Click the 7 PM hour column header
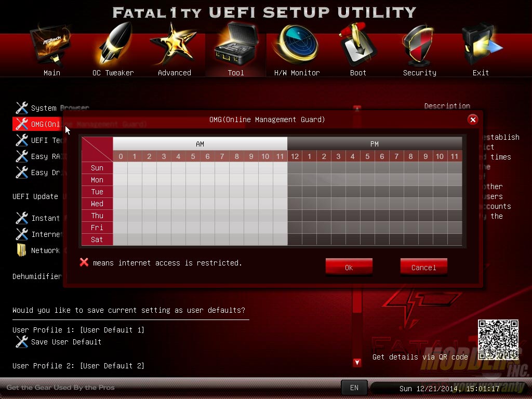The width and height of the screenshot is (532, 399). (x=396, y=156)
